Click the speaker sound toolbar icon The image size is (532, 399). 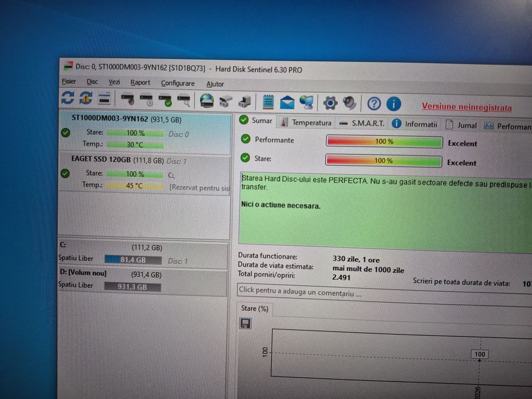tap(350, 103)
